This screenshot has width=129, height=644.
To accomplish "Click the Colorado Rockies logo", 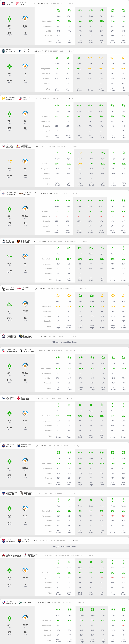I will [x=3, y=288].
